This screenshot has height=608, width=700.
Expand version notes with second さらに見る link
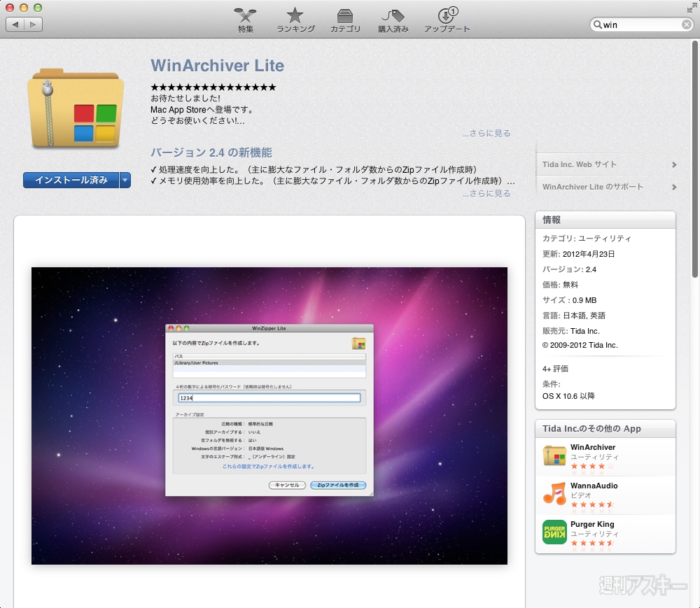486,193
